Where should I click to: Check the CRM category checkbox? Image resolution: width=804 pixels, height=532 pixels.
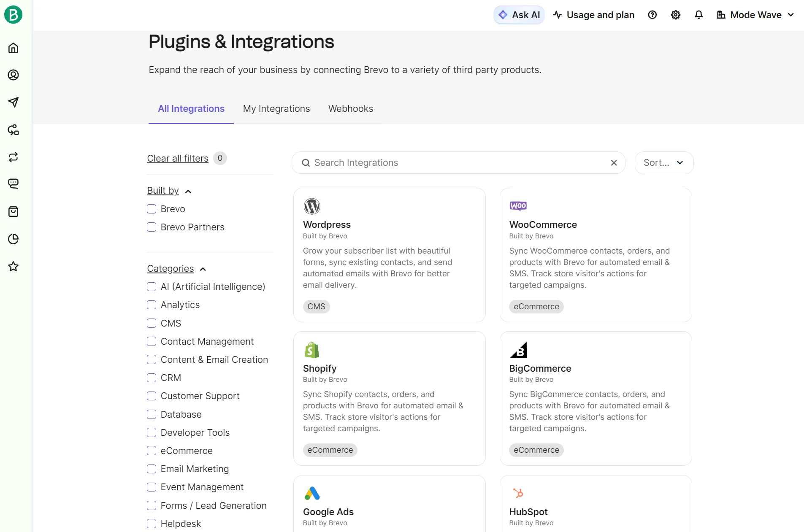pyautogui.click(x=152, y=378)
